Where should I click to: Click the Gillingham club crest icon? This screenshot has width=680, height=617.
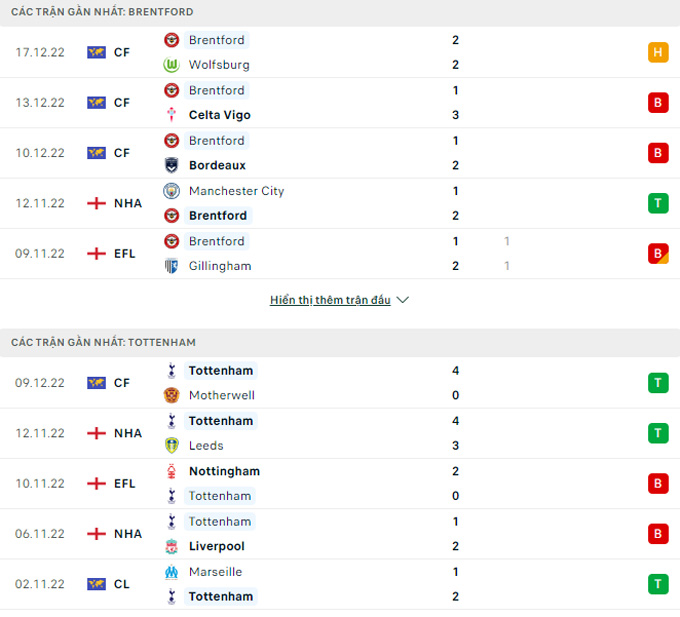(172, 266)
